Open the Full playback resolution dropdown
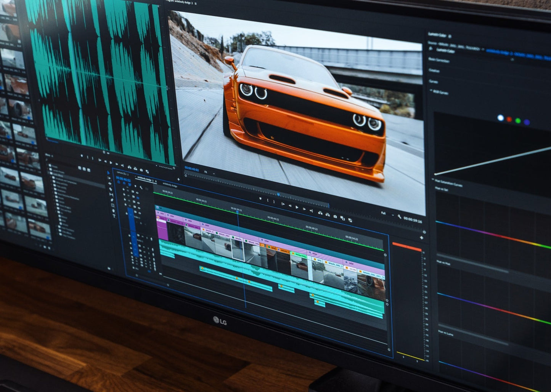This screenshot has height=392, width=551. coord(387,214)
